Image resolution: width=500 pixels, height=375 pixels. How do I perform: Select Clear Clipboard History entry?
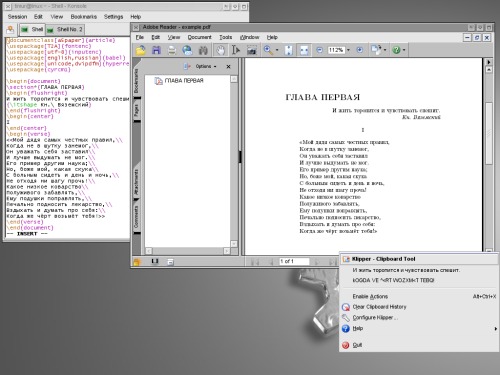(419, 307)
